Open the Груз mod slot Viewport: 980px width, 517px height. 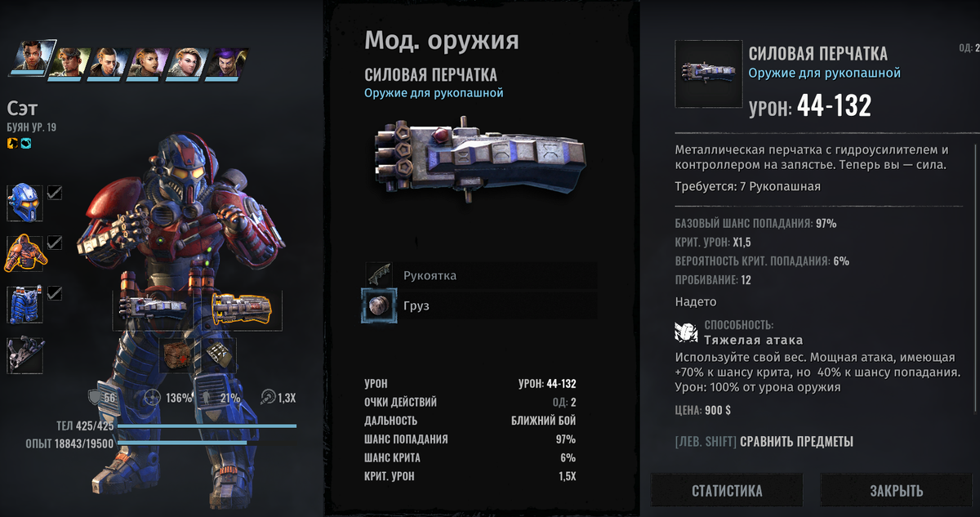pos(480,306)
